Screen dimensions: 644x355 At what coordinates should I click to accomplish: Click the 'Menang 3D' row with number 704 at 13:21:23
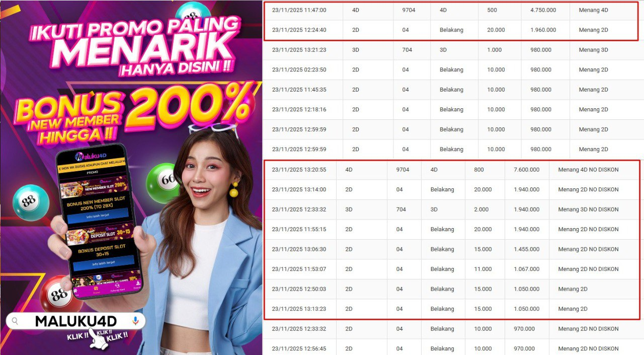tap(453, 50)
